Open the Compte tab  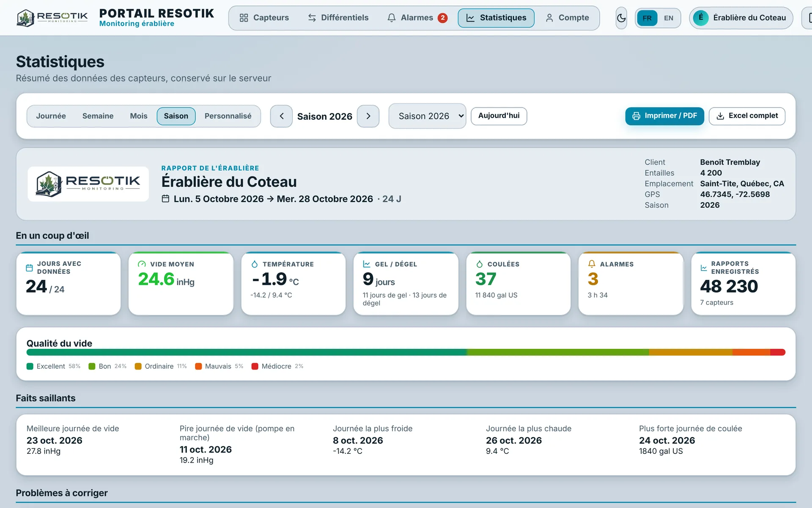[567, 18]
